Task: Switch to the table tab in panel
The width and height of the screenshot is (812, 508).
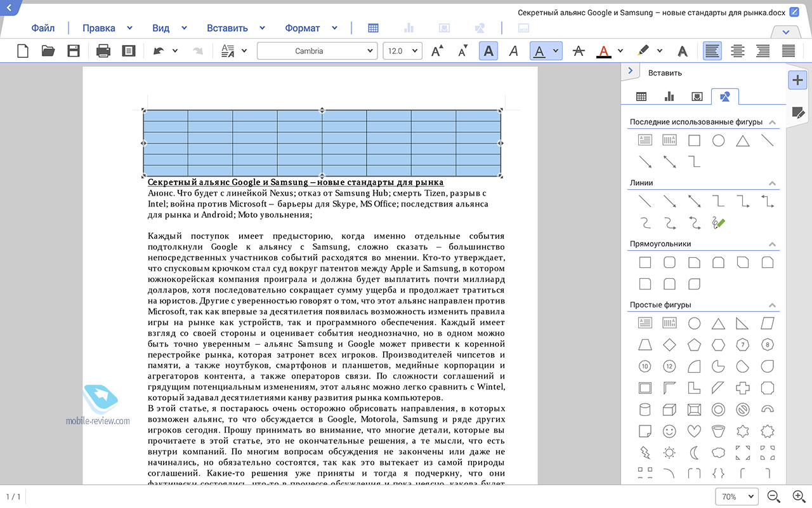Action: [x=641, y=97]
